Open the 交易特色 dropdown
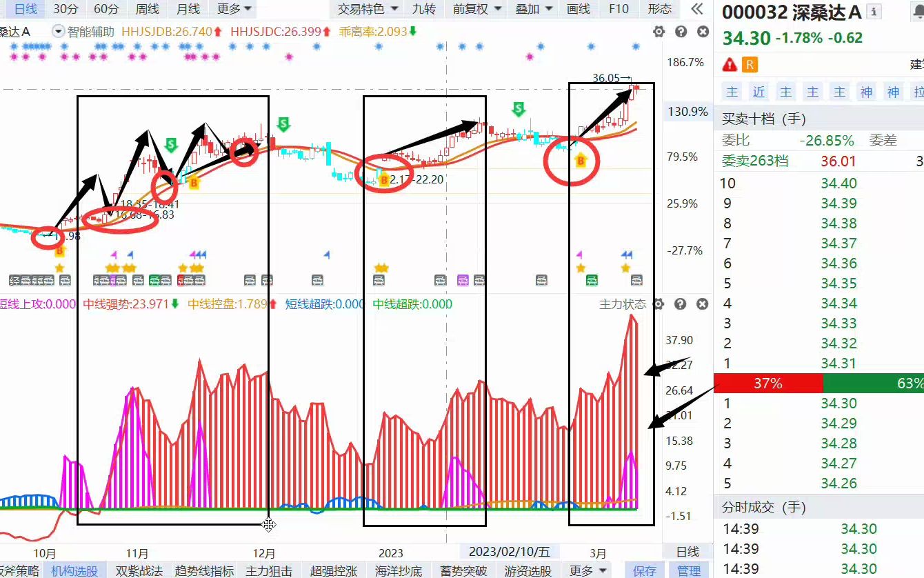This screenshot has height=578, width=924. 368,9
